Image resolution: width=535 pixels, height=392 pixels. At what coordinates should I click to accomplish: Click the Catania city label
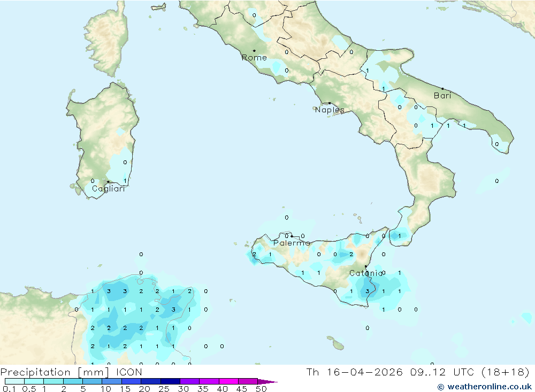(x=366, y=273)
